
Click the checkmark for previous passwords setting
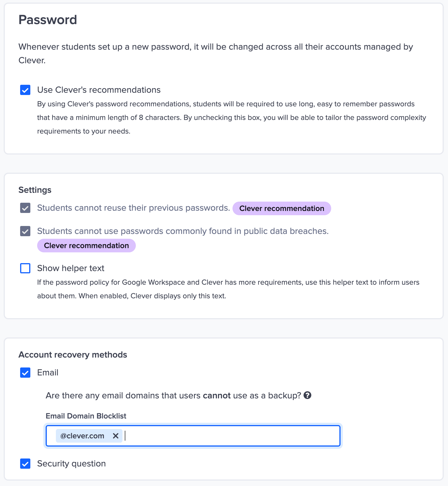tap(25, 208)
